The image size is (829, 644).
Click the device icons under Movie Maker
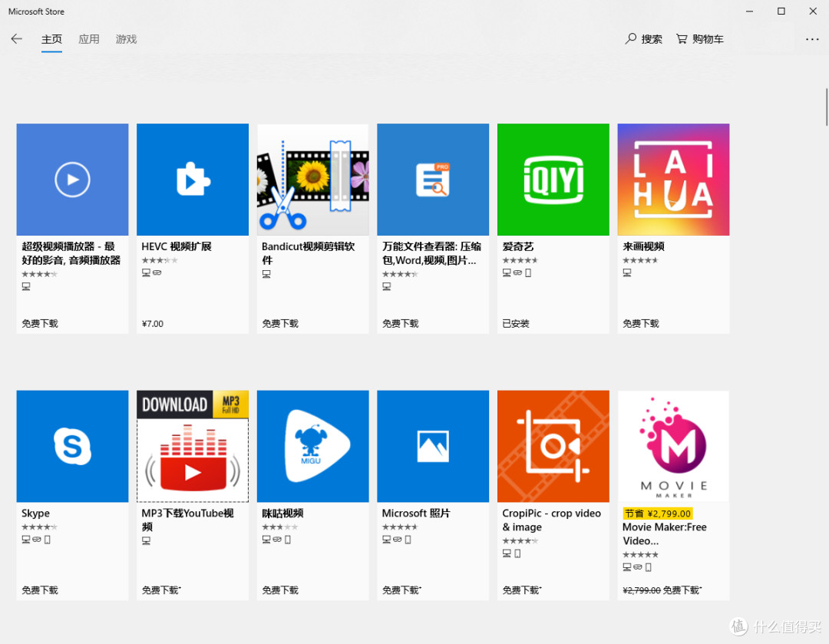click(x=637, y=567)
